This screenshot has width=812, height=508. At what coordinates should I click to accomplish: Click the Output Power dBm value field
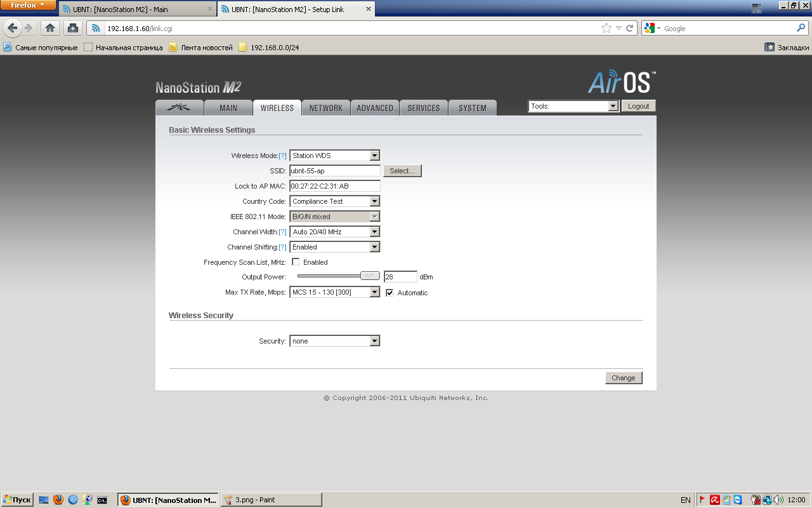click(x=401, y=277)
